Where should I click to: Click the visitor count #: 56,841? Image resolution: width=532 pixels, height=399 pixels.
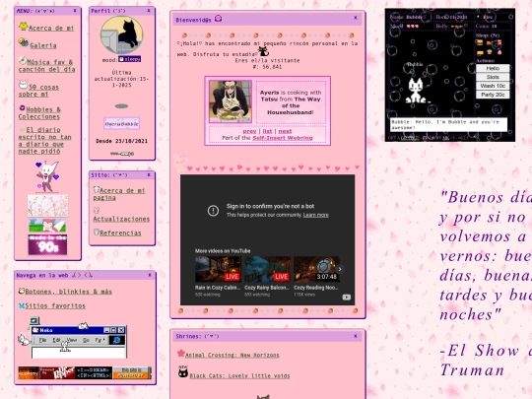pos(267,67)
